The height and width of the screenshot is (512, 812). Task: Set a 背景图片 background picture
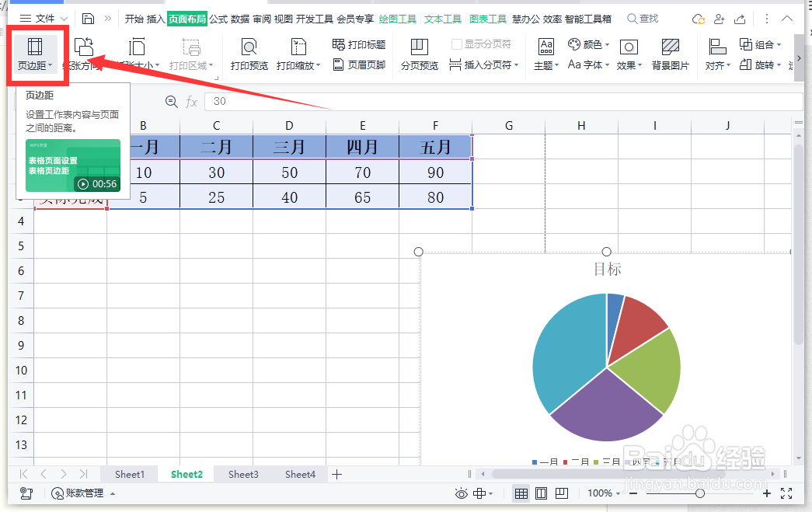point(670,54)
